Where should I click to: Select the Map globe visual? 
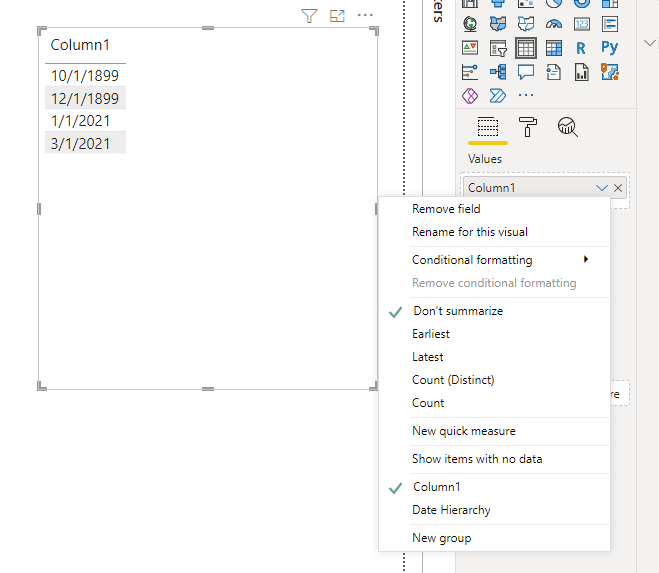tap(470, 24)
